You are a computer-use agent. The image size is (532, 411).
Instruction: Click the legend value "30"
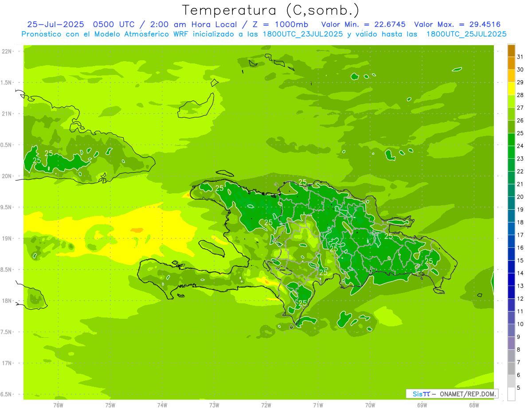tap(520, 69)
